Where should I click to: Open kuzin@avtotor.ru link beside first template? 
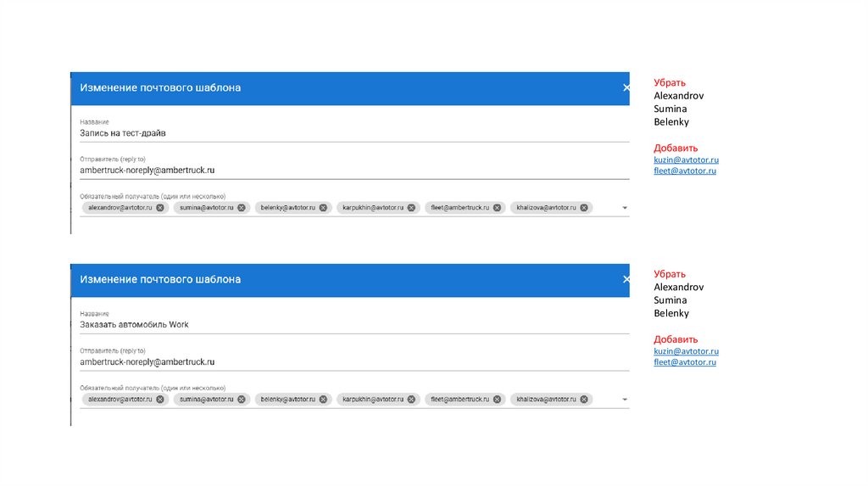[686, 160]
